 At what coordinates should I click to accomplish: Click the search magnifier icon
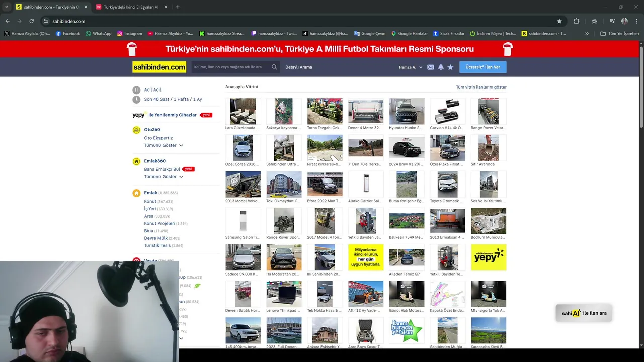274,67
